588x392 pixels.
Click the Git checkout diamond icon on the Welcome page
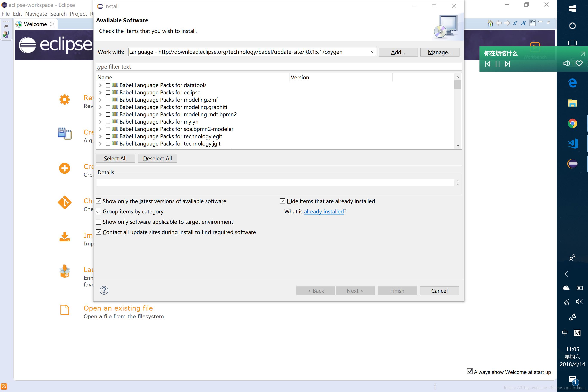64,202
